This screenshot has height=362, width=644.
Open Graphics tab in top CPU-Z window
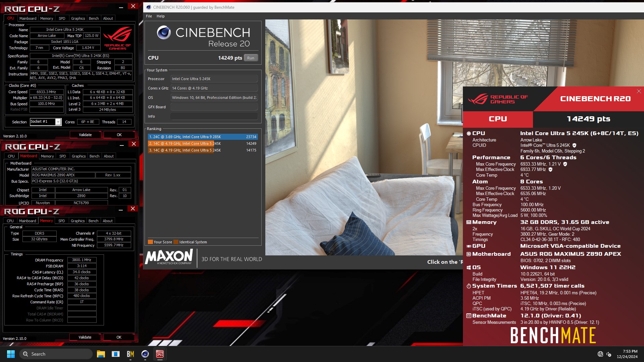78,18
